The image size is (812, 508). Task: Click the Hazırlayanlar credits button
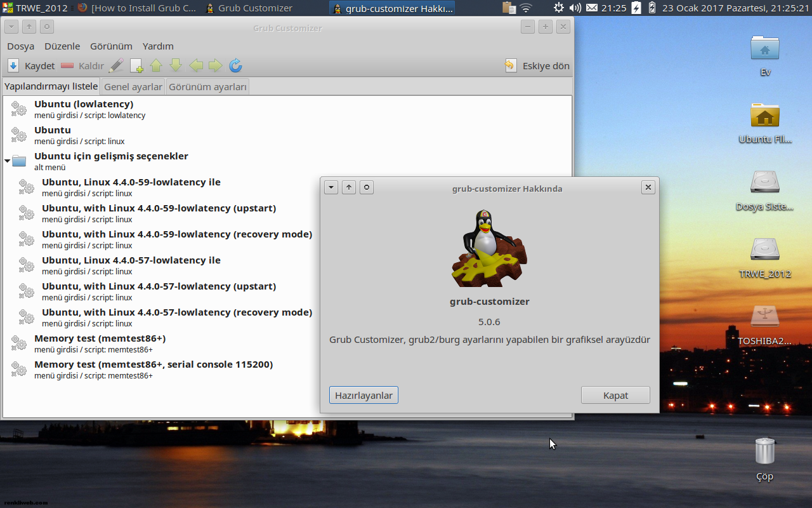point(363,395)
